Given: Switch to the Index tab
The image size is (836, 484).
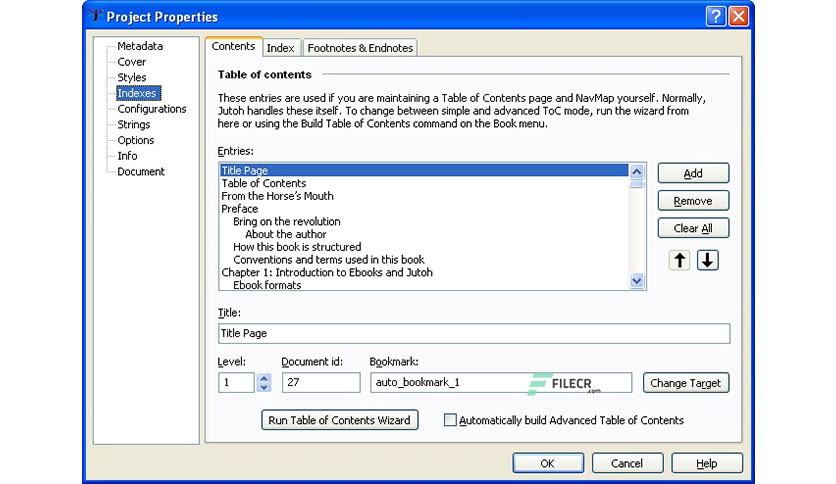Looking at the screenshot, I should (x=280, y=48).
